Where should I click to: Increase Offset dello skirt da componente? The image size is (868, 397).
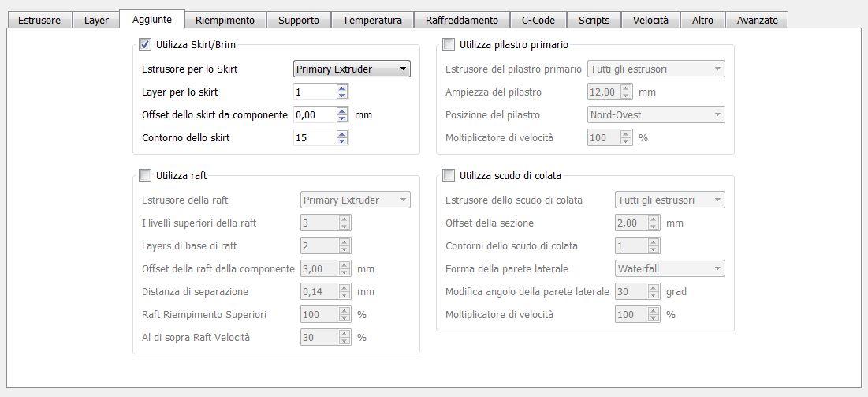(x=341, y=111)
